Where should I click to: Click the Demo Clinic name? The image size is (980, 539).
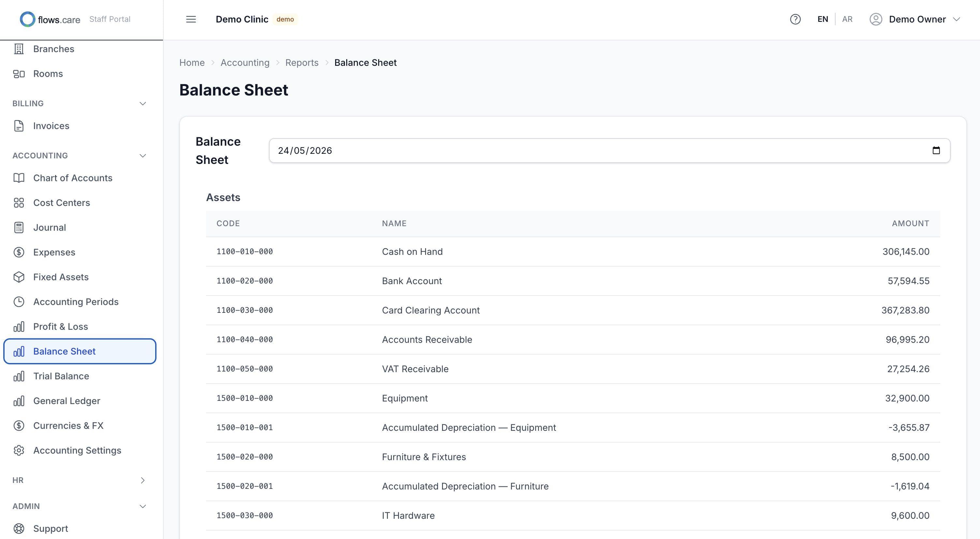(242, 20)
